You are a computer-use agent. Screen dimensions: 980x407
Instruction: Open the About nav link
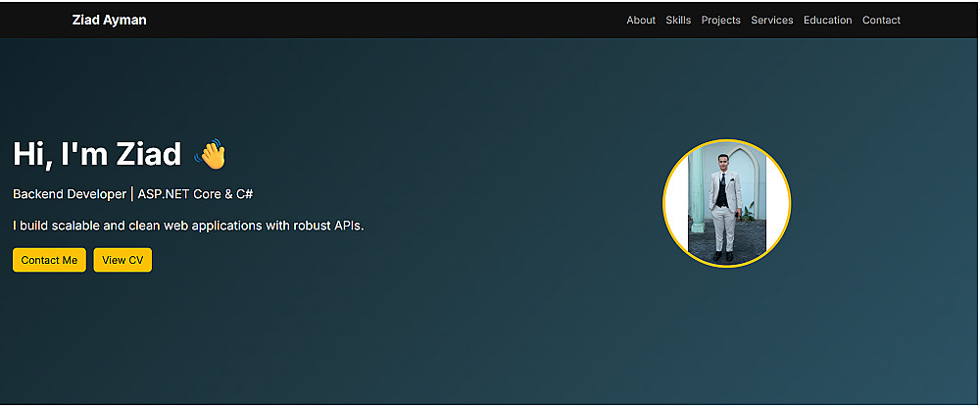tap(641, 20)
